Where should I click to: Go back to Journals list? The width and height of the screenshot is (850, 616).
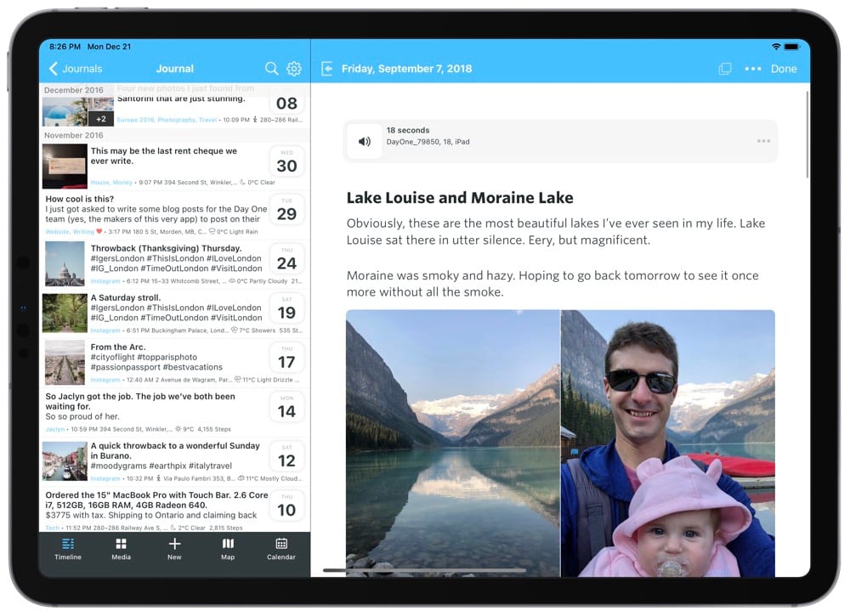pos(76,69)
